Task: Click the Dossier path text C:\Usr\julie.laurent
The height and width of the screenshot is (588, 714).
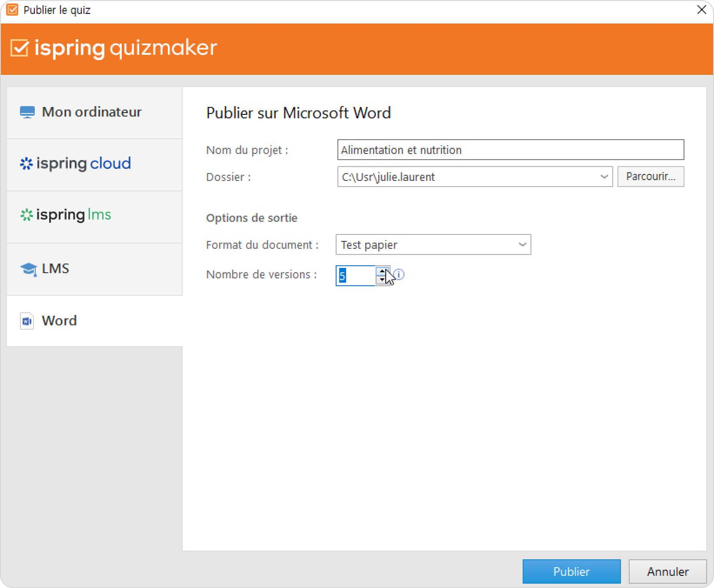Action: [388, 177]
